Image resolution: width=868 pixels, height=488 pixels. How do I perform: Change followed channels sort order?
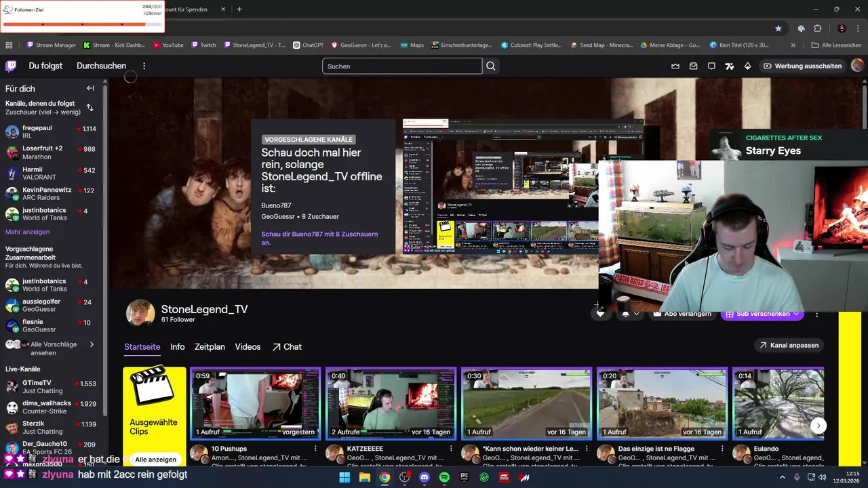pyautogui.click(x=90, y=108)
